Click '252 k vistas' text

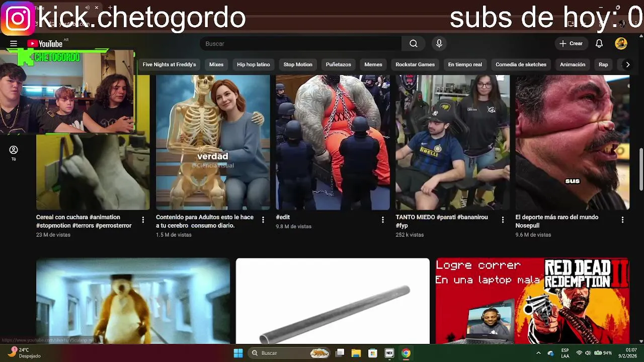pos(410,235)
